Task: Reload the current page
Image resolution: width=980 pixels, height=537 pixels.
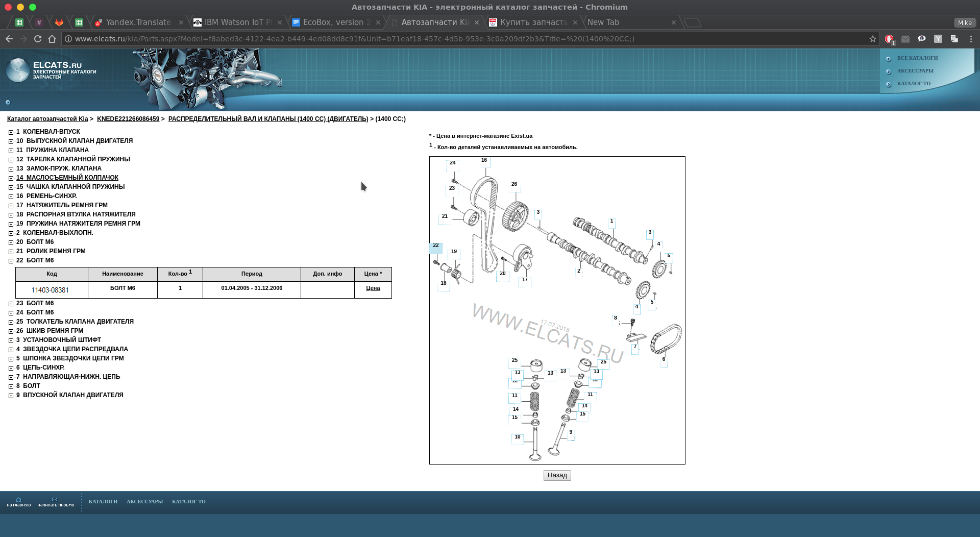Action: click(38, 39)
